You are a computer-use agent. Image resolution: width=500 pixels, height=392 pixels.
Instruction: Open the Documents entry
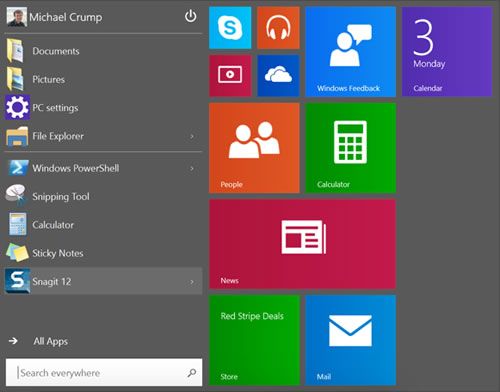(x=103, y=51)
